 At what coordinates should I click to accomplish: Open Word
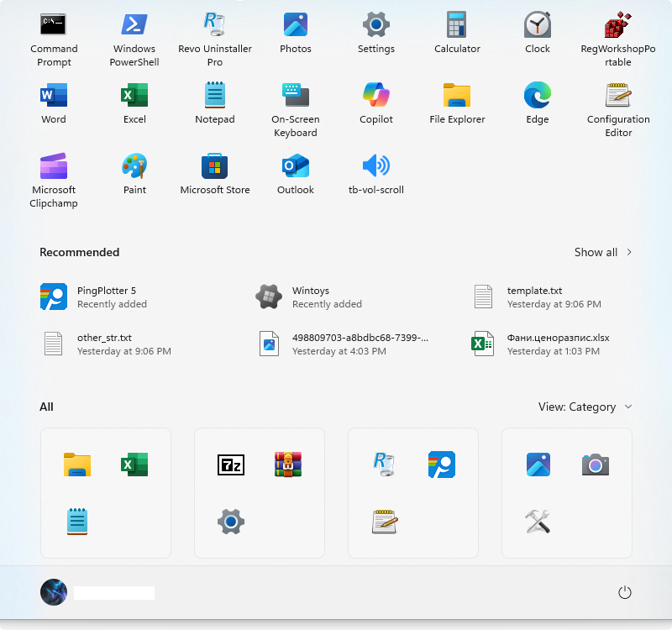54,103
